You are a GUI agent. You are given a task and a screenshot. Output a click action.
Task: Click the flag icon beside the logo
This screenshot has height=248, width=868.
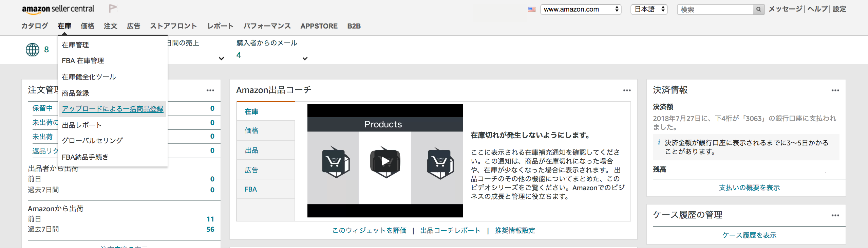(x=113, y=8)
